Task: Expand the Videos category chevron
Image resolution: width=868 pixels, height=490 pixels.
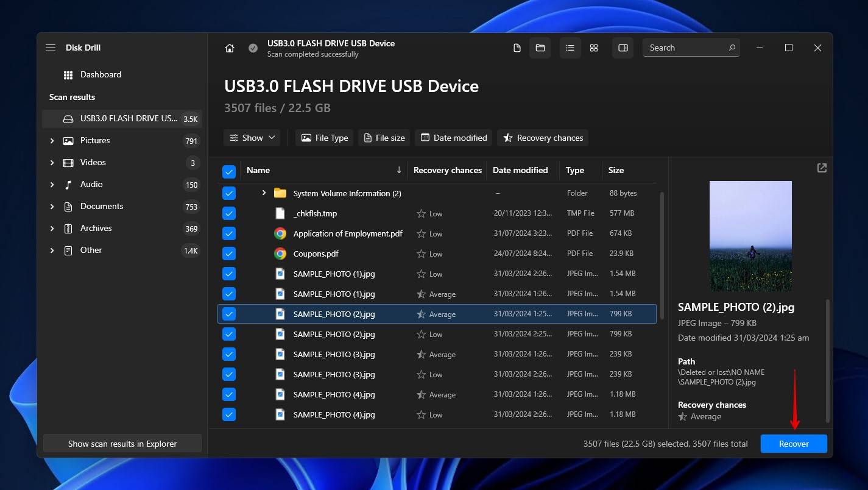Action: (52, 162)
